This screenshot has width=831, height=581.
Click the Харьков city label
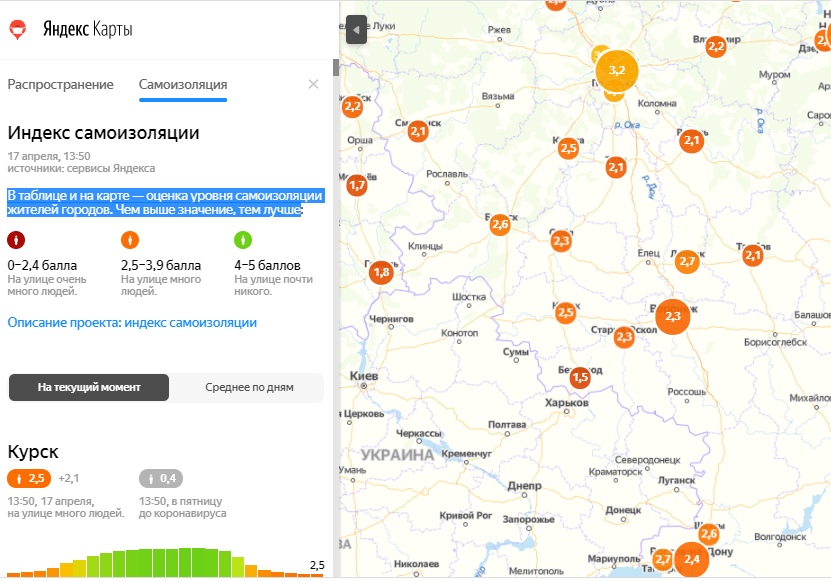[567, 402]
